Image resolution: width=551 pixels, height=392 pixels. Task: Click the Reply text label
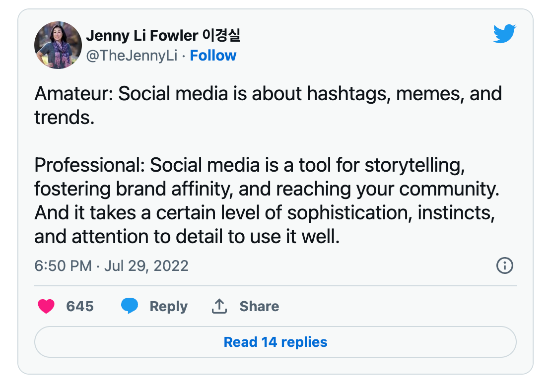[x=169, y=306]
